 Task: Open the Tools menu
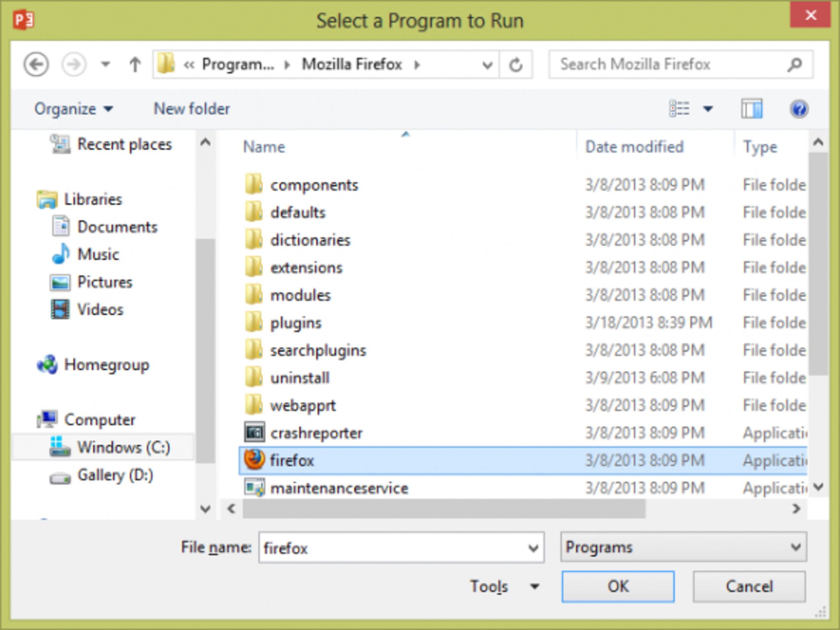[x=504, y=586]
